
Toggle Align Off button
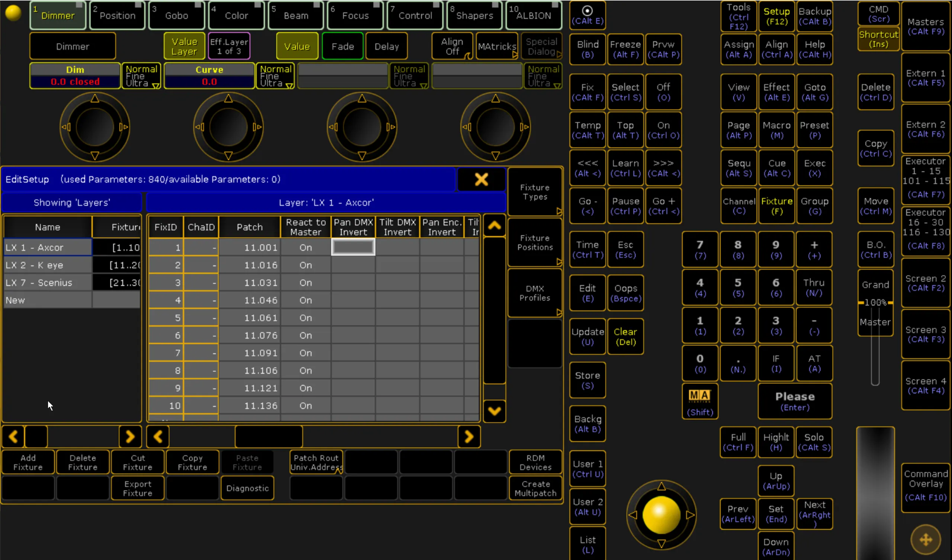(x=452, y=46)
